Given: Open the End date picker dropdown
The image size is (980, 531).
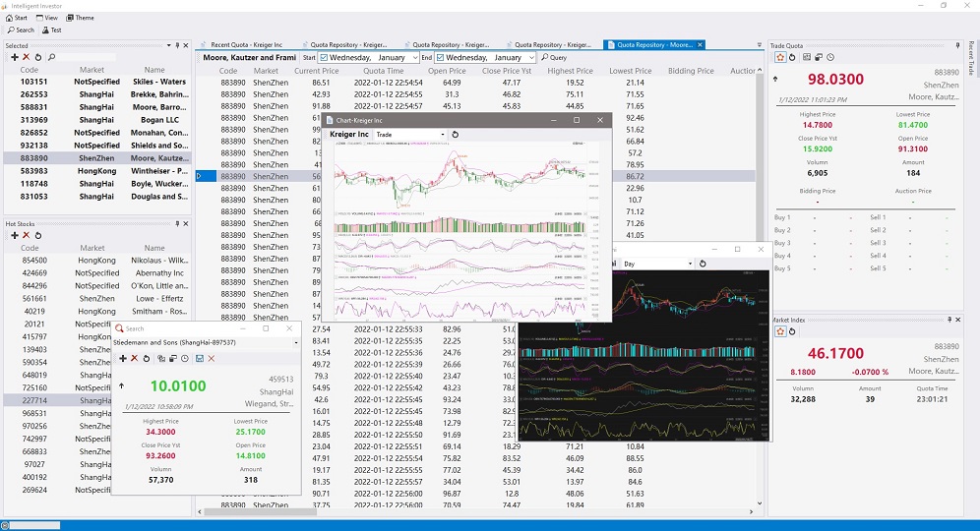Looking at the screenshot, I should coord(531,57).
